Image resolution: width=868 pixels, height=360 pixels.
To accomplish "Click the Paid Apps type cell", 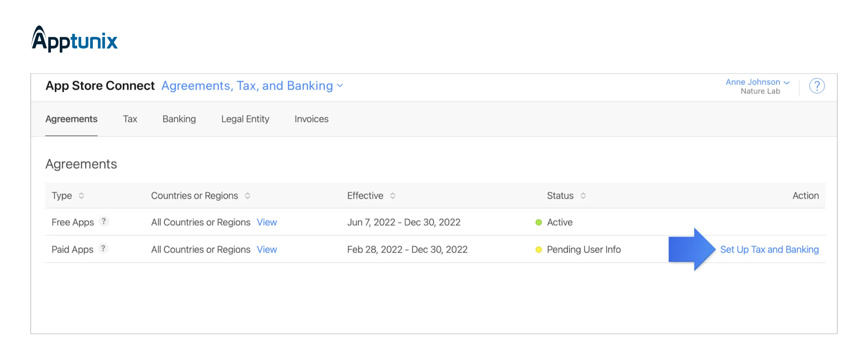I will click(x=72, y=249).
